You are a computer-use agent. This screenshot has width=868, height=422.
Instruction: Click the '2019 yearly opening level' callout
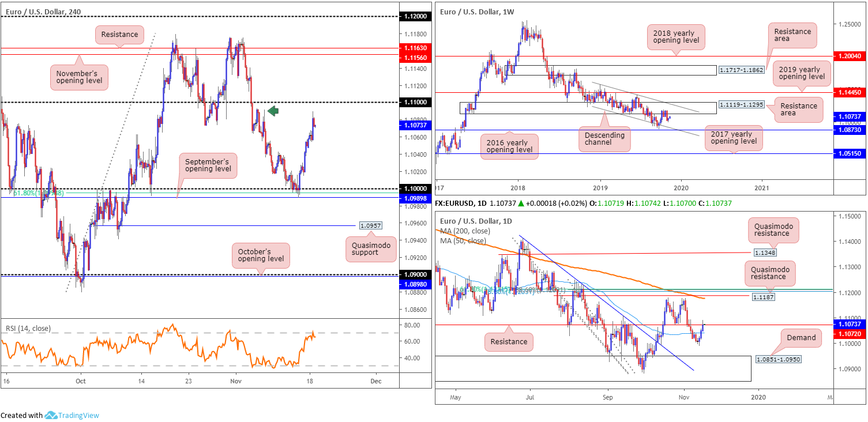(x=801, y=73)
